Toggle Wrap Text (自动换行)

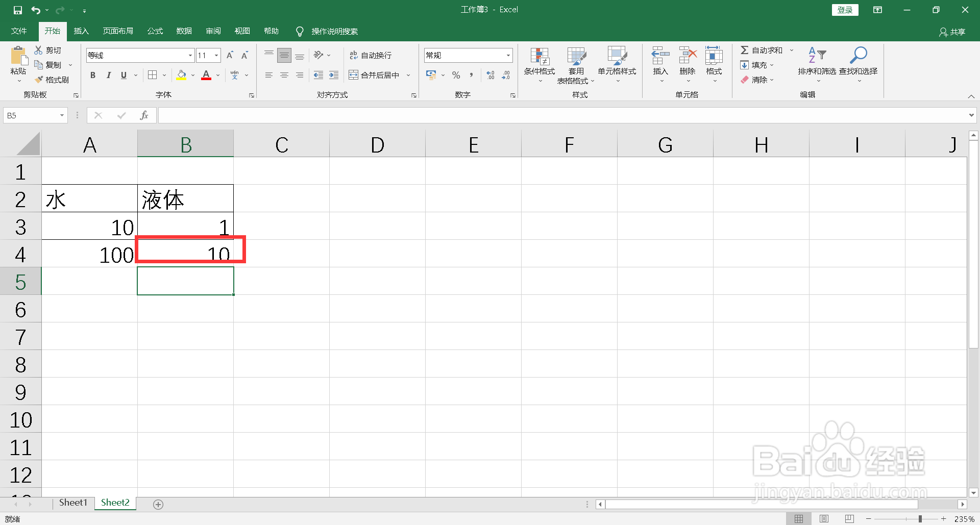click(371, 55)
